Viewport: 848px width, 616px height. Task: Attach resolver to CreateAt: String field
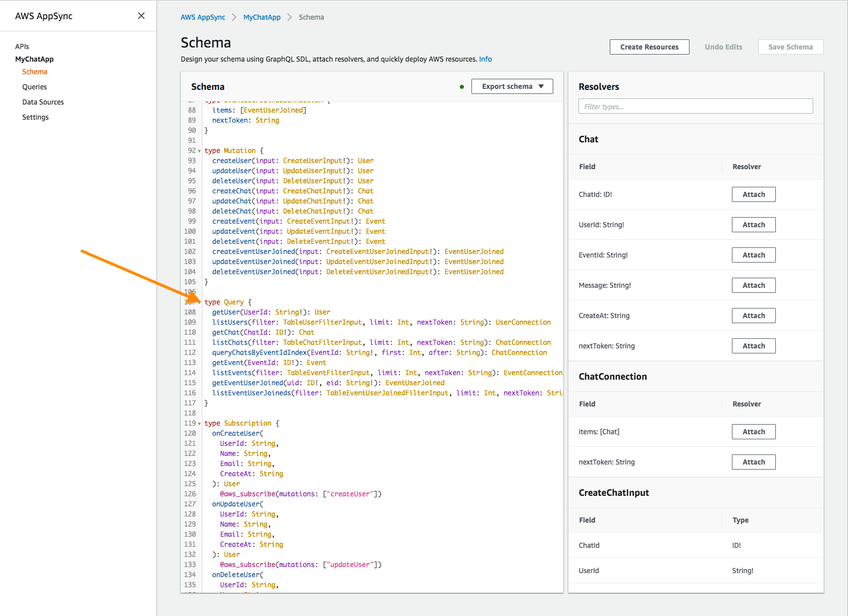pos(754,316)
